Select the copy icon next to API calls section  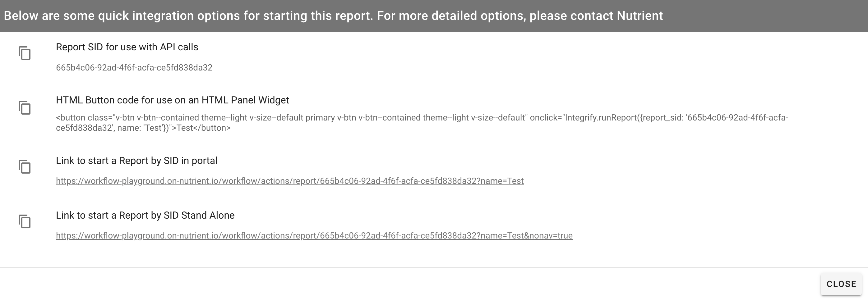(x=25, y=53)
